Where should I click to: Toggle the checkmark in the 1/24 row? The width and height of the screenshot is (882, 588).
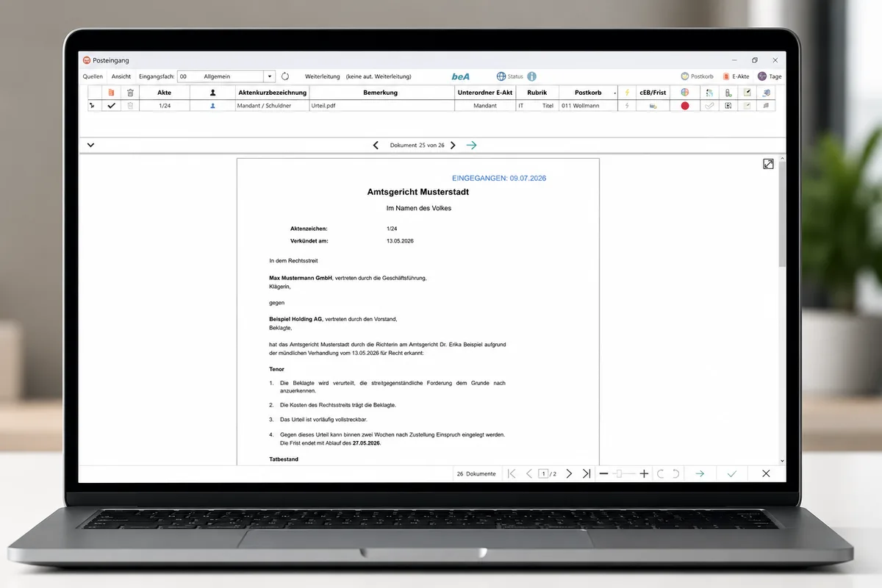tap(111, 106)
